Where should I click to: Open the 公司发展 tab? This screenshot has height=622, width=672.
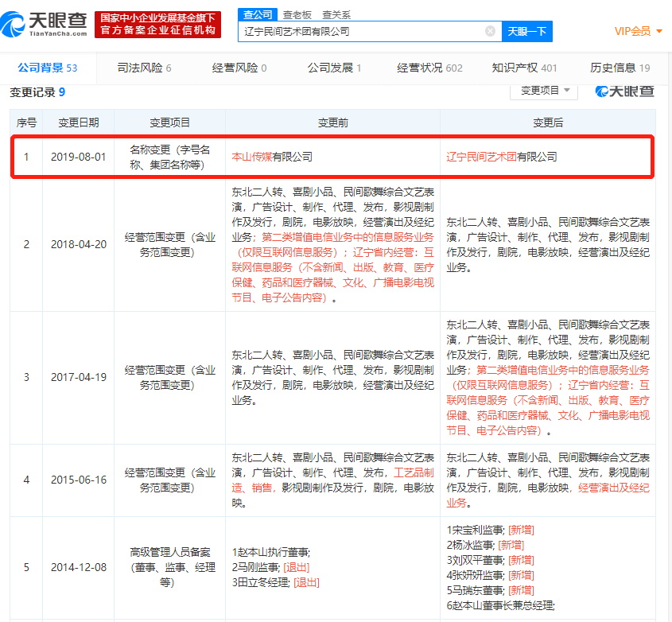pos(334,68)
